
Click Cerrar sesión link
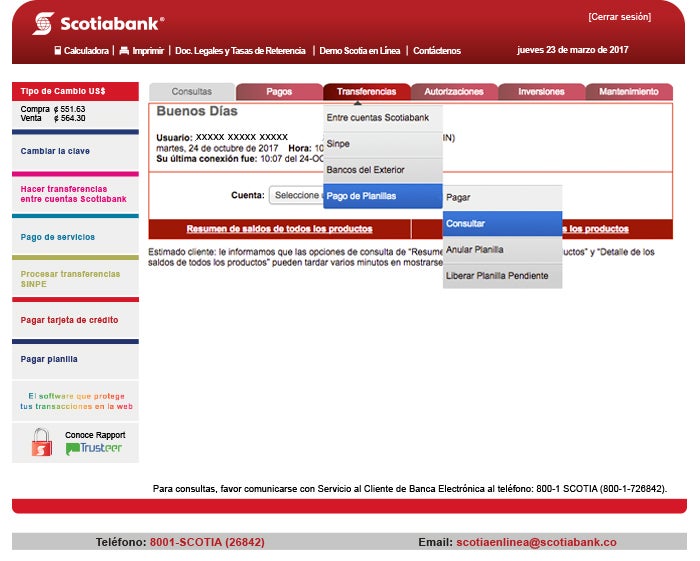[x=619, y=17]
